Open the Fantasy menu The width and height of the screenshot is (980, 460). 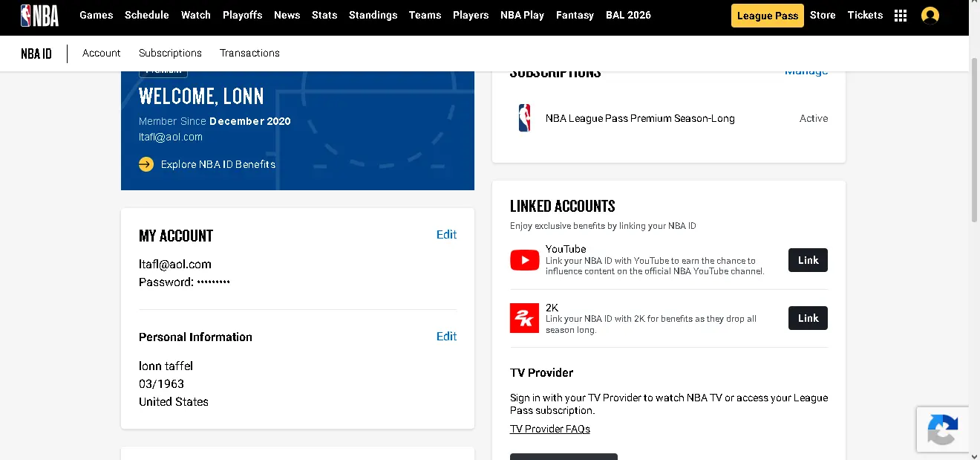[575, 15]
